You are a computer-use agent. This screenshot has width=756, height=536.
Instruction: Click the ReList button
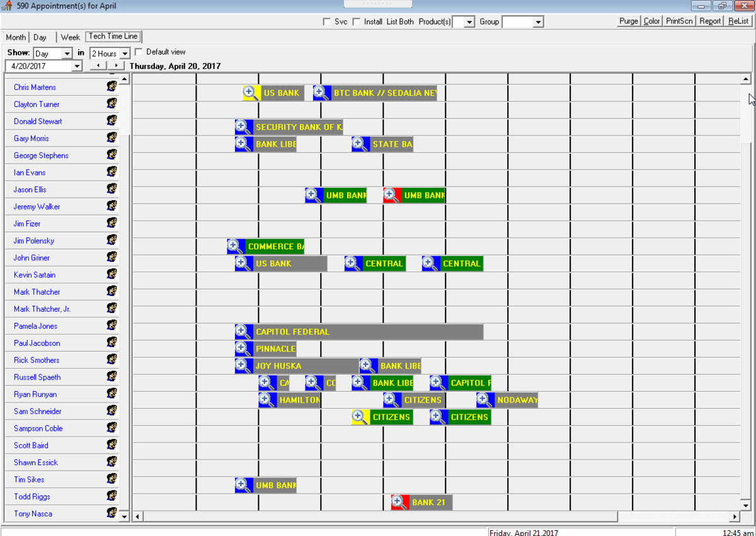tap(738, 21)
